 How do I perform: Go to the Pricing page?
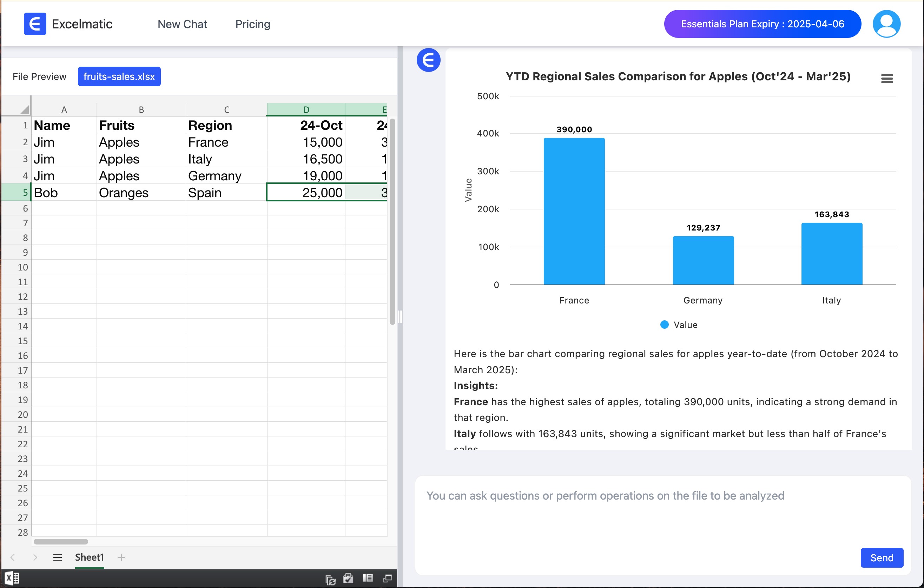252,24
